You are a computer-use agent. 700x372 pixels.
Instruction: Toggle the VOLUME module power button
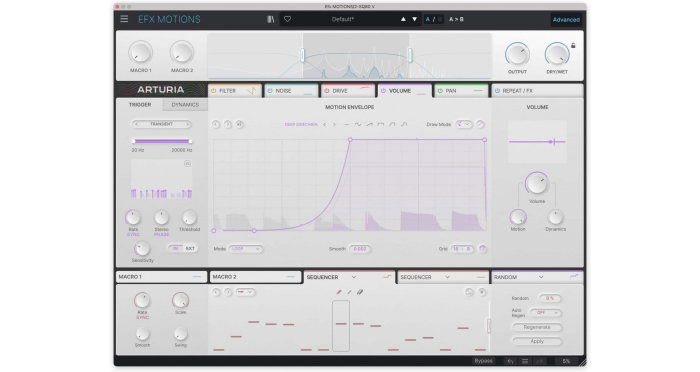coord(383,91)
